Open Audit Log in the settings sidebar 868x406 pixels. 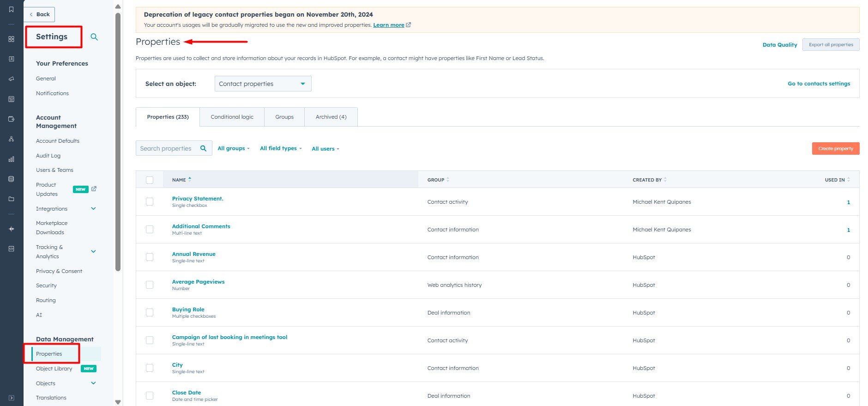point(48,156)
